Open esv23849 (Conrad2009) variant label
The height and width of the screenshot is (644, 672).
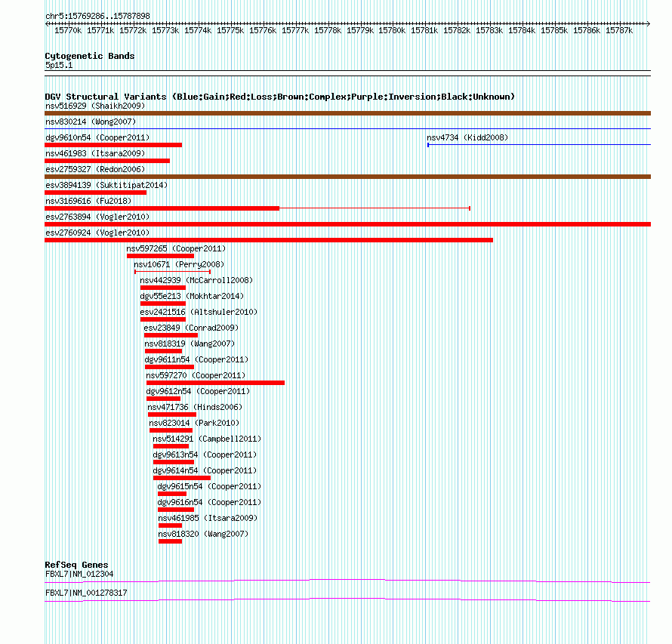tap(191, 328)
